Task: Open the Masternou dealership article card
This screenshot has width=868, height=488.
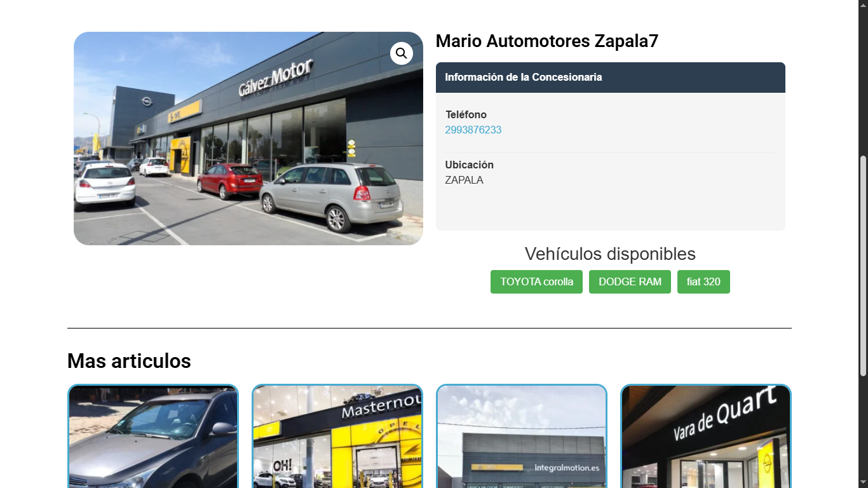Action: tap(337, 436)
